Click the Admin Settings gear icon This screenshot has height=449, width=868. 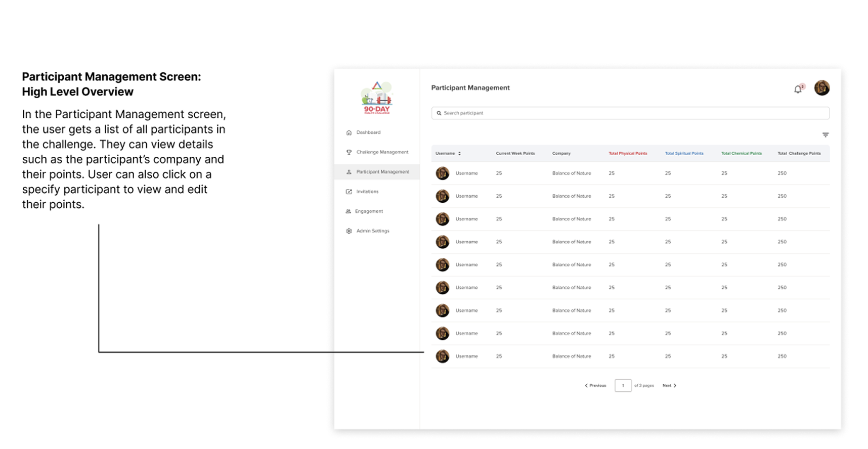tap(349, 231)
